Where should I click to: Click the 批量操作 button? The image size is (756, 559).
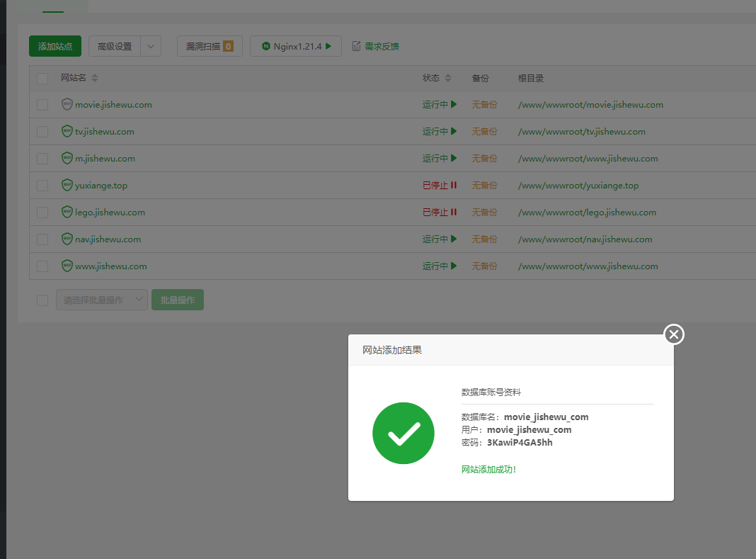[x=178, y=300]
